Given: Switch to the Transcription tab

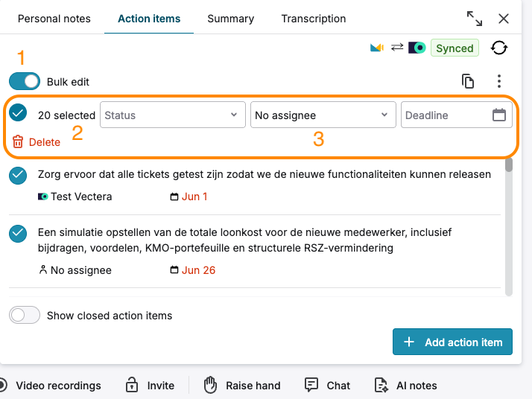Looking at the screenshot, I should pos(314,19).
